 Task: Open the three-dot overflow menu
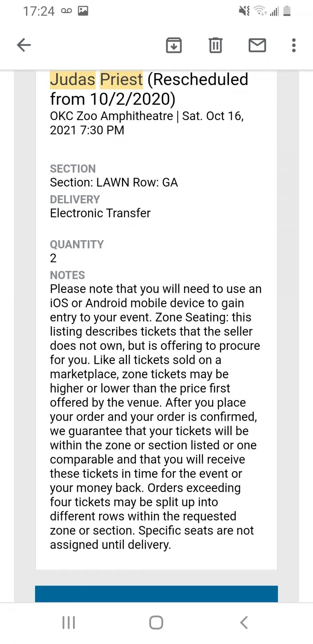pyautogui.click(x=294, y=45)
